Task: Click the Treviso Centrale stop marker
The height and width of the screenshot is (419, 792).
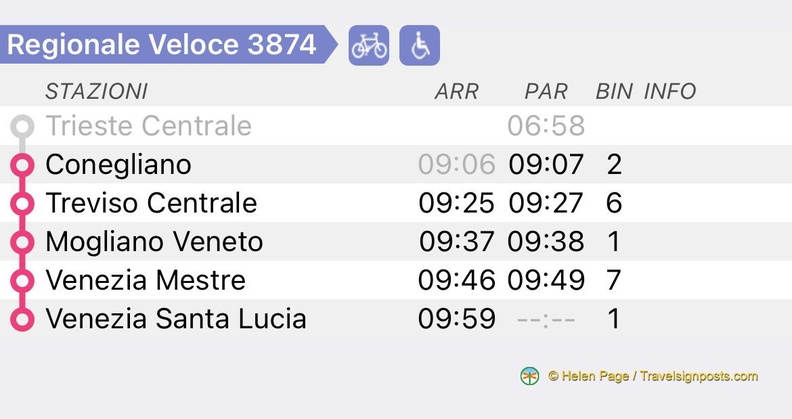Action: (x=21, y=204)
